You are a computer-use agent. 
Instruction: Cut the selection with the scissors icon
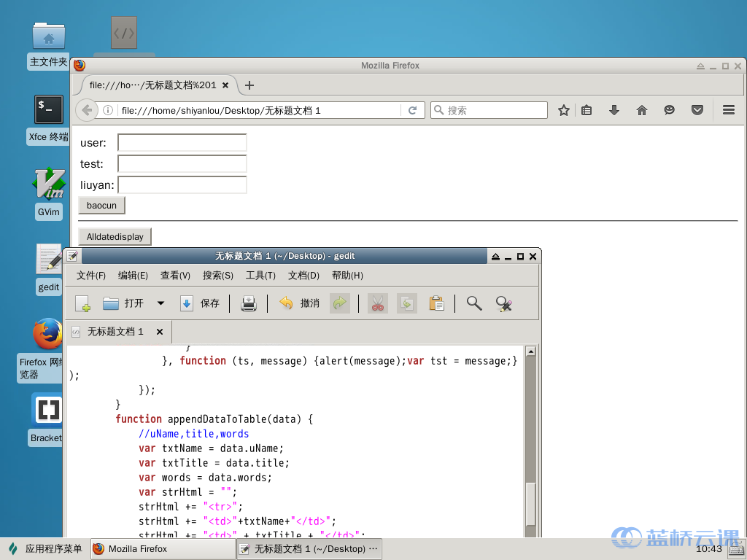click(378, 303)
